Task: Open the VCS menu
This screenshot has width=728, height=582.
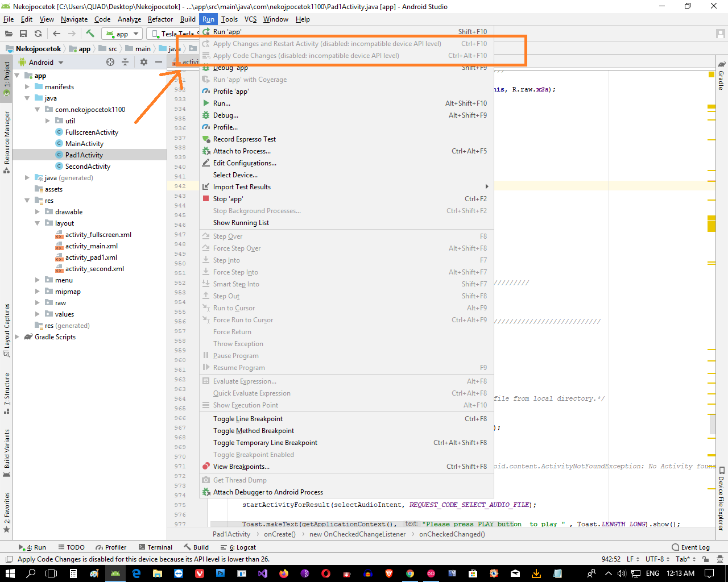Action: pyautogui.click(x=250, y=19)
